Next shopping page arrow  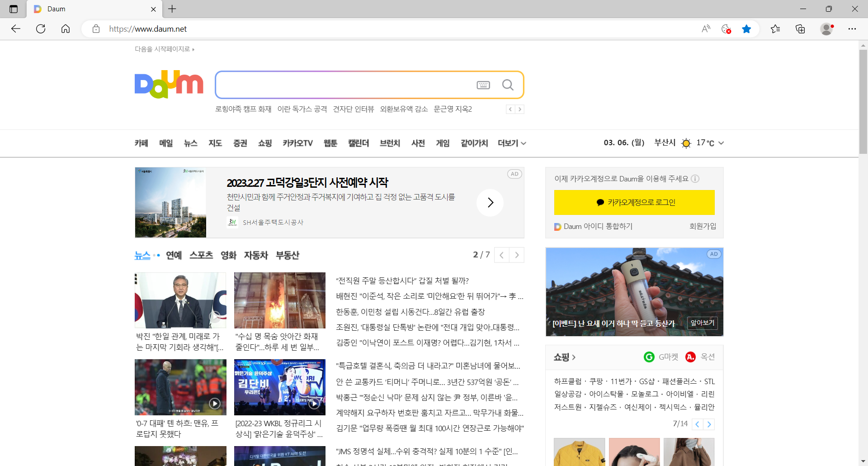[709, 424]
